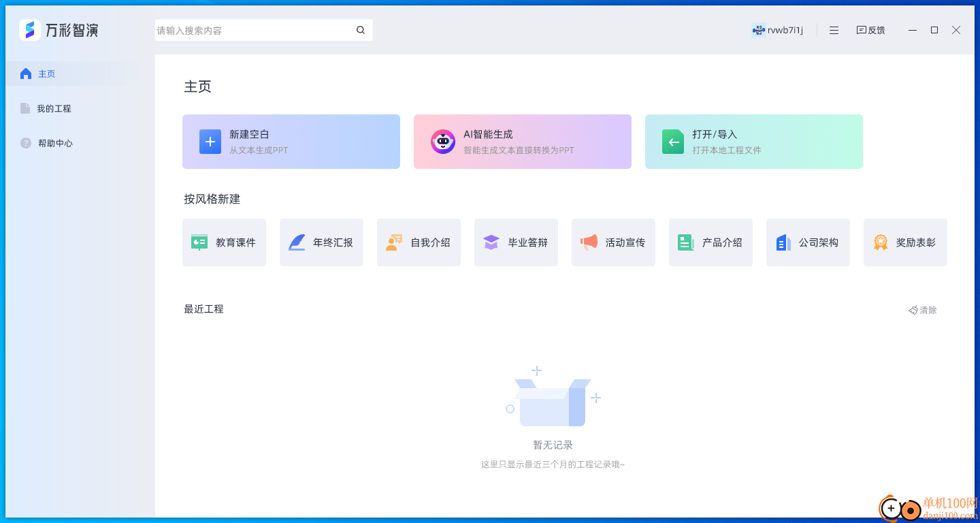This screenshot has height=523, width=980.
Task: Click the blue plus icon
Action: 210,142
